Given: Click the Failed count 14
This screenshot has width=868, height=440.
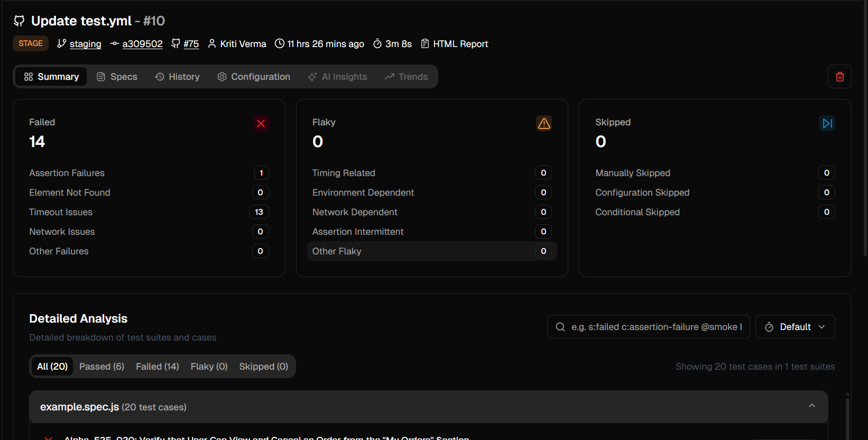Looking at the screenshot, I should (37, 142).
